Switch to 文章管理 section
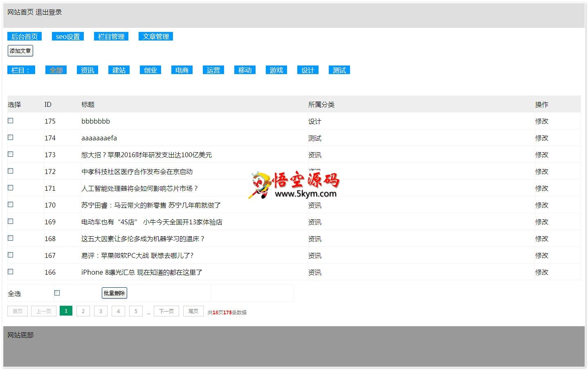 click(156, 36)
